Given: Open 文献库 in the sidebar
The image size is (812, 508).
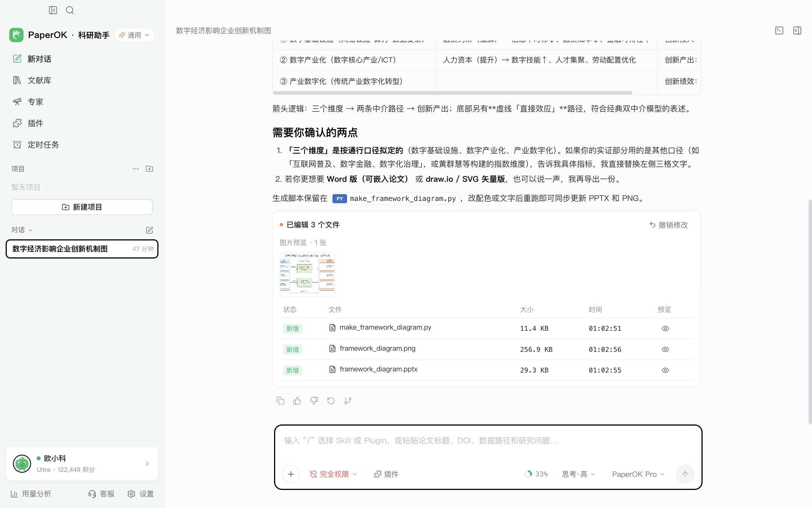Looking at the screenshot, I should coord(82,80).
